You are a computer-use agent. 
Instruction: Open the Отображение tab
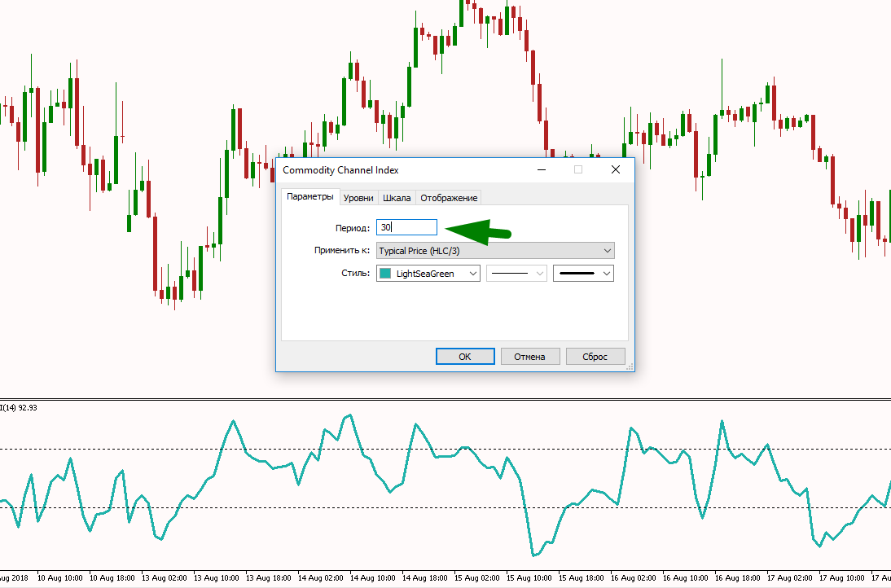point(449,198)
